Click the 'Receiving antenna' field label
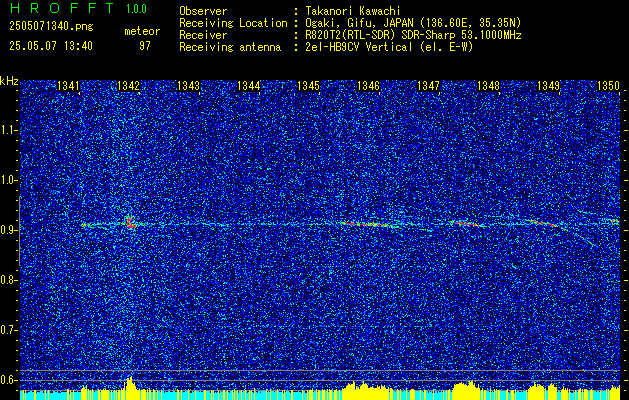The height and width of the screenshot is (400, 629). click(230, 47)
